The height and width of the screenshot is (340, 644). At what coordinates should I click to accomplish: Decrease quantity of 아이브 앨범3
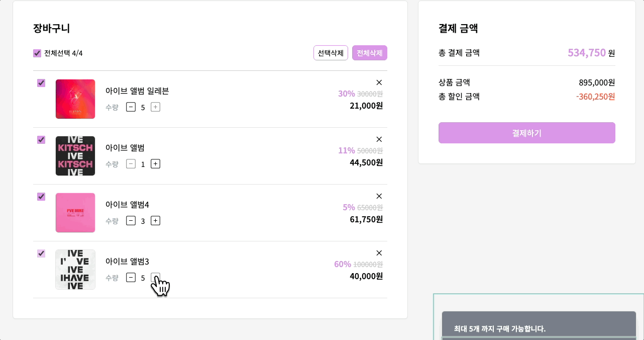131,278
